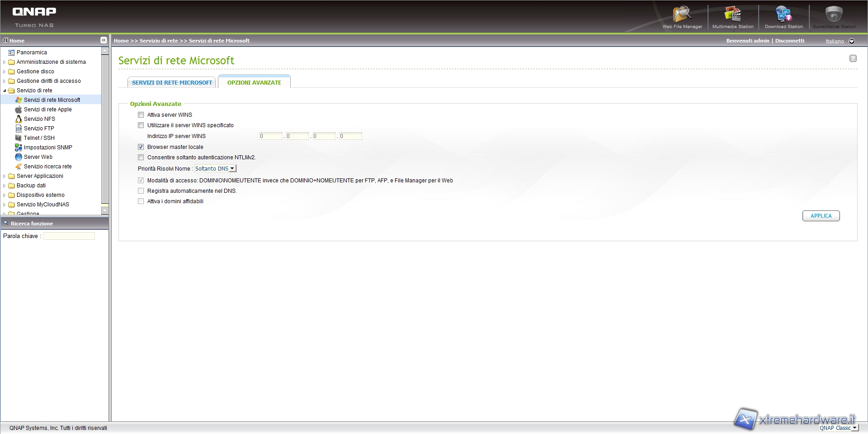Uncheck Browser master locale
Image resolution: width=868 pixels, height=434 pixels.
click(141, 147)
